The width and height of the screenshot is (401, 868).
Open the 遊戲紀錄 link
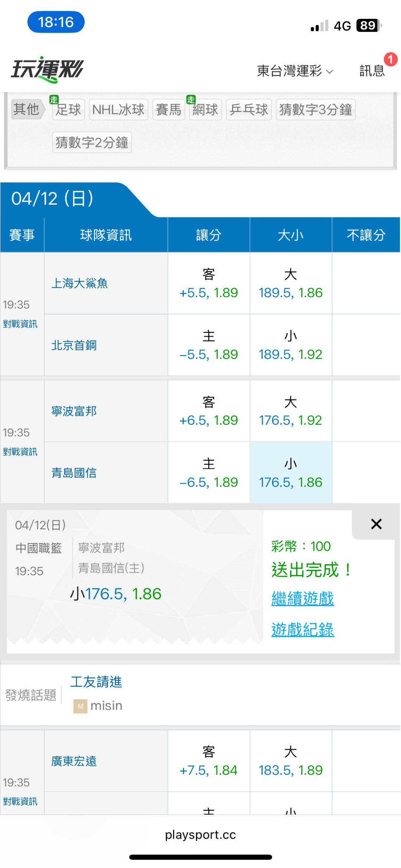(x=303, y=630)
